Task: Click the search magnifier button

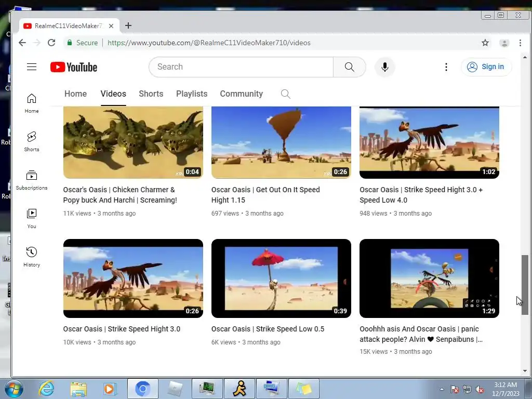Action: click(350, 67)
